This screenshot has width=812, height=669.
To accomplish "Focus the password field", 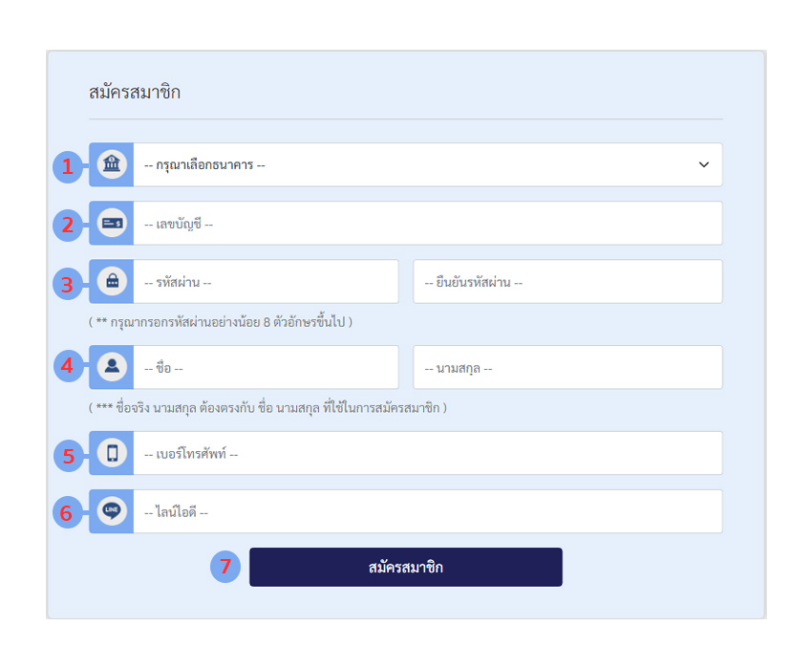I will (267, 282).
